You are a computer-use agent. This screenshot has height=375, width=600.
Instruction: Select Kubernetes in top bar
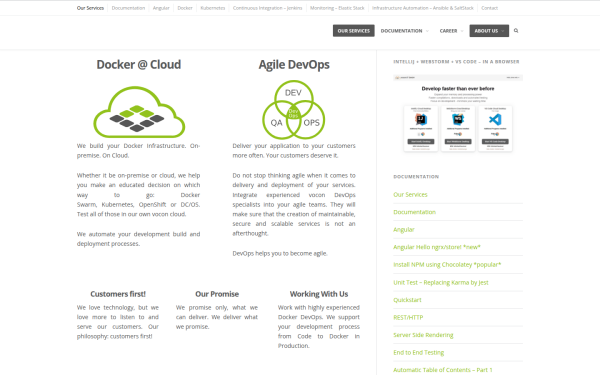tap(213, 8)
